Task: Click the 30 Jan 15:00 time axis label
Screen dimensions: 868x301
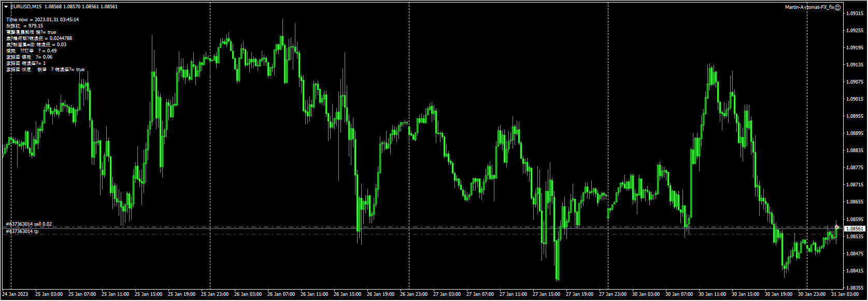Action: coord(746,294)
